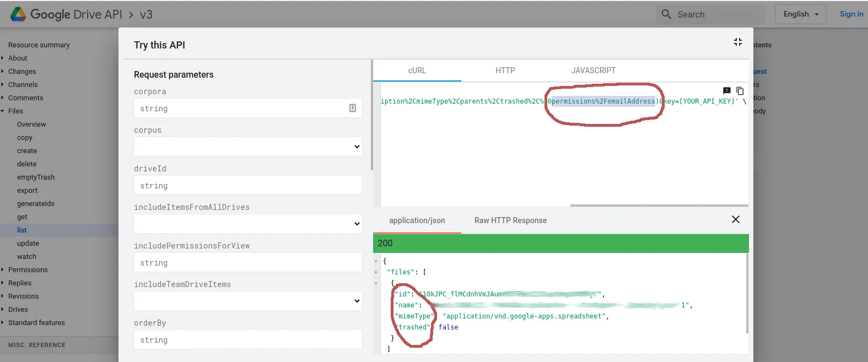Click the driveId string input field
Image resolution: width=868 pixels, height=362 pixels.
248,185
